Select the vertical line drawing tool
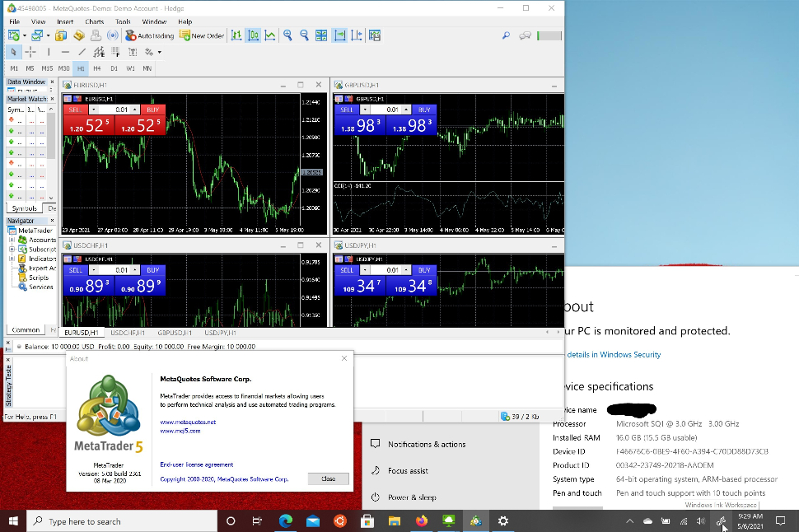 tap(49, 52)
